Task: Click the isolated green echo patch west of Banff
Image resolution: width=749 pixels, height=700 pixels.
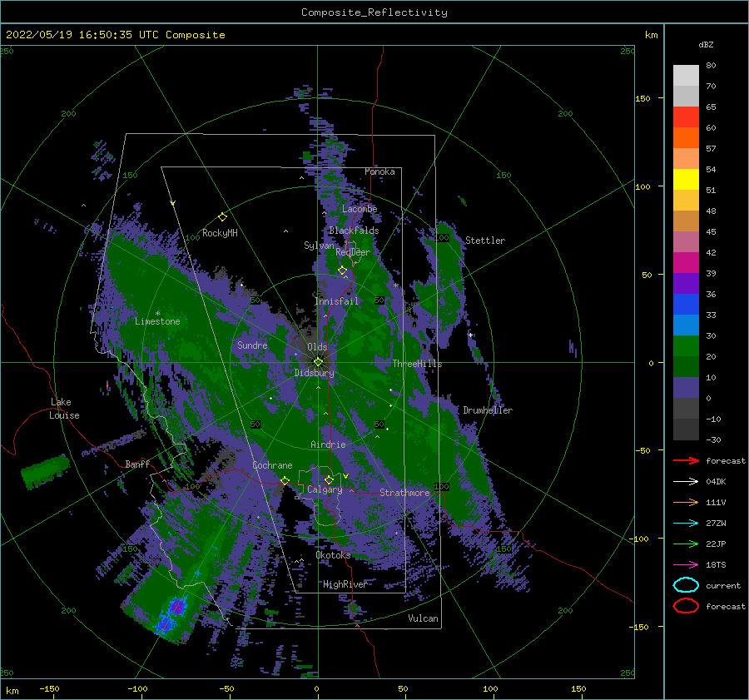Action: (46, 472)
